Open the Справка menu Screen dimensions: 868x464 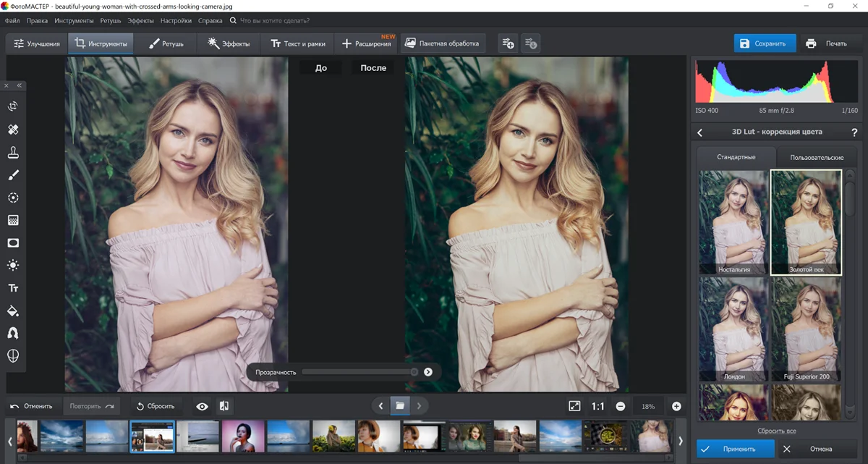[210, 21]
